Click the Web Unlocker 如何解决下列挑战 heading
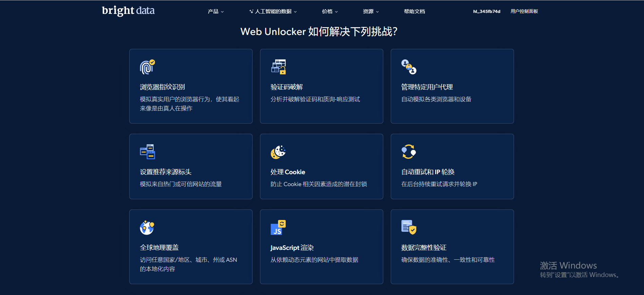644x295 pixels. point(319,32)
